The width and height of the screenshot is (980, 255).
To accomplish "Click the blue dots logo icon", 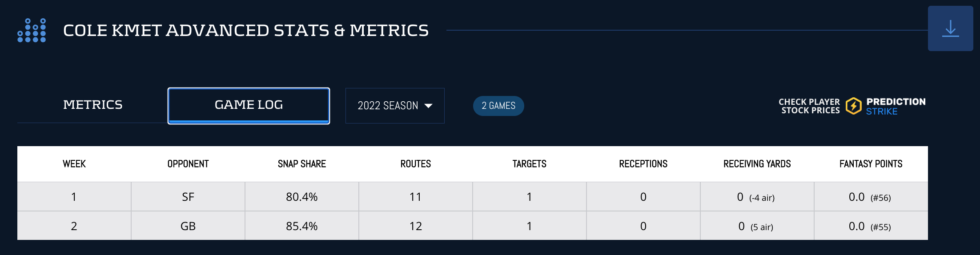I will click(32, 30).
